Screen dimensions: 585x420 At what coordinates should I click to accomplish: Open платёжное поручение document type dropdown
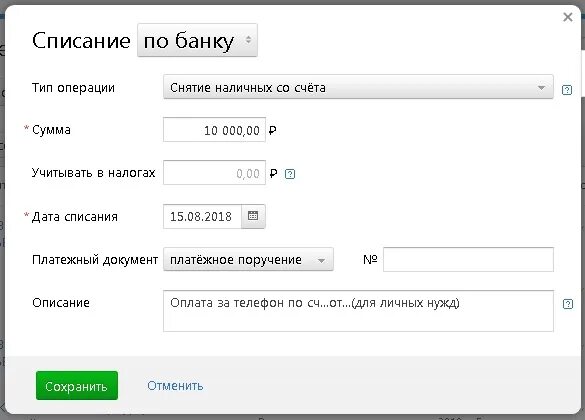click(248, 259)
